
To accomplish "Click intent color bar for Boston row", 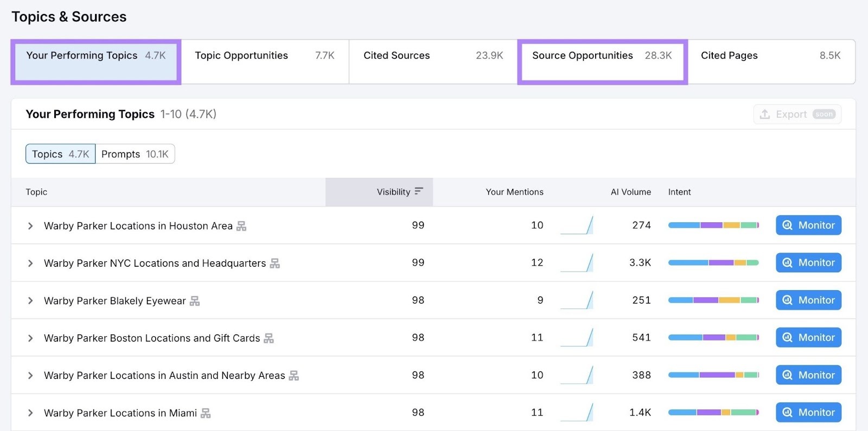I will 713,338.
